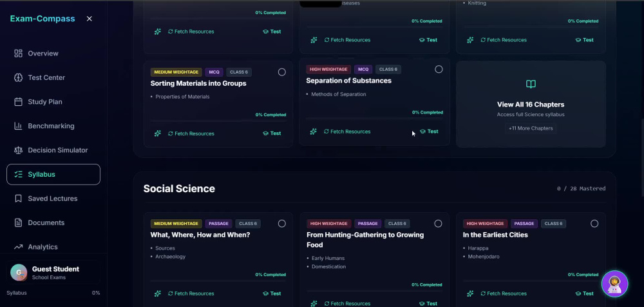Open Decision Simulator from the sidebar
Image resolution: width=644 pixels, height=307 pixels.
pyautogui.click(x=53, y=150)
